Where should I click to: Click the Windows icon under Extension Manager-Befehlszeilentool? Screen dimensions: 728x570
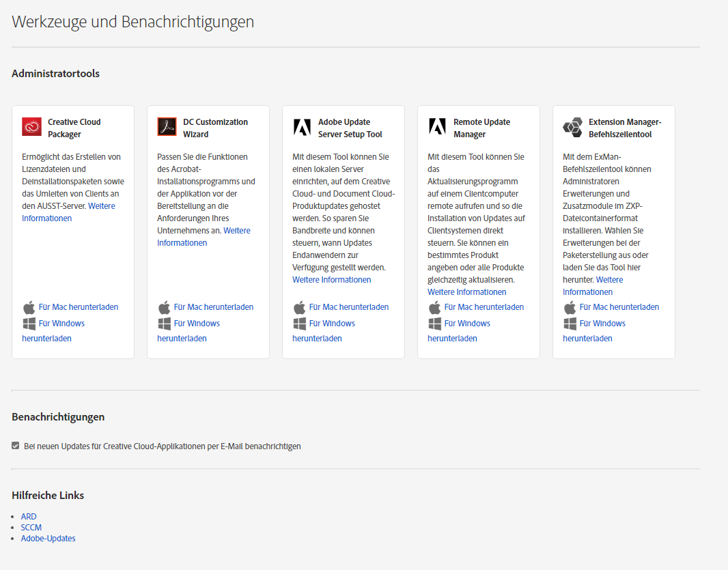(x=570, y=324)
